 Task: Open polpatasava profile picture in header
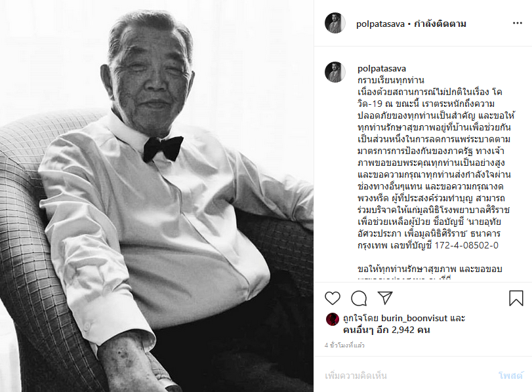(x=335, y=23)
